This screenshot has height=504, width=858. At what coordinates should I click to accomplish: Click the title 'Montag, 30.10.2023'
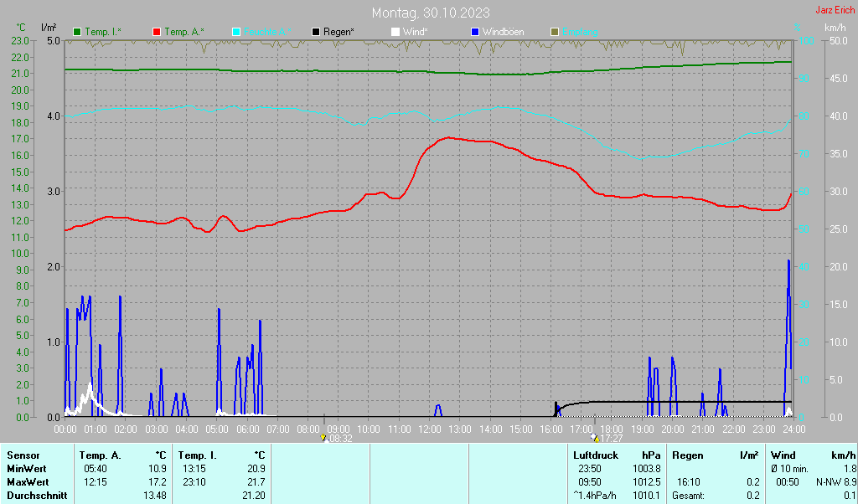click(431, 13)
